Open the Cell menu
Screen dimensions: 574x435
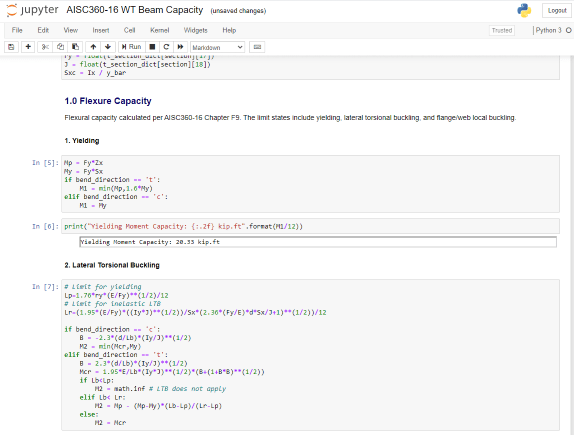130,30
